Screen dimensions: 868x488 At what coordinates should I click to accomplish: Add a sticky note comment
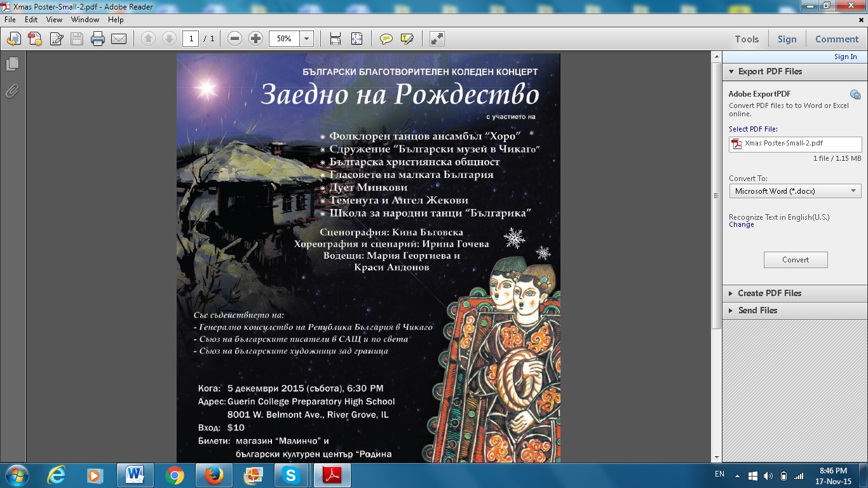click(x=386, y=39)
